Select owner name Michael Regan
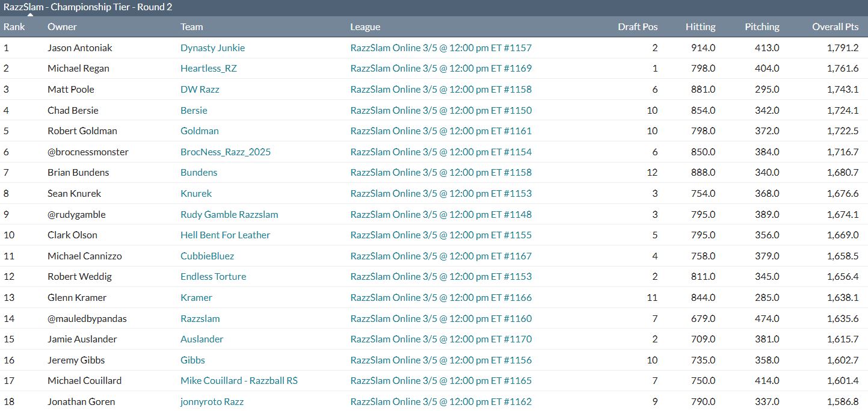The width and height of the screenshot is (868, 411). 78,69
